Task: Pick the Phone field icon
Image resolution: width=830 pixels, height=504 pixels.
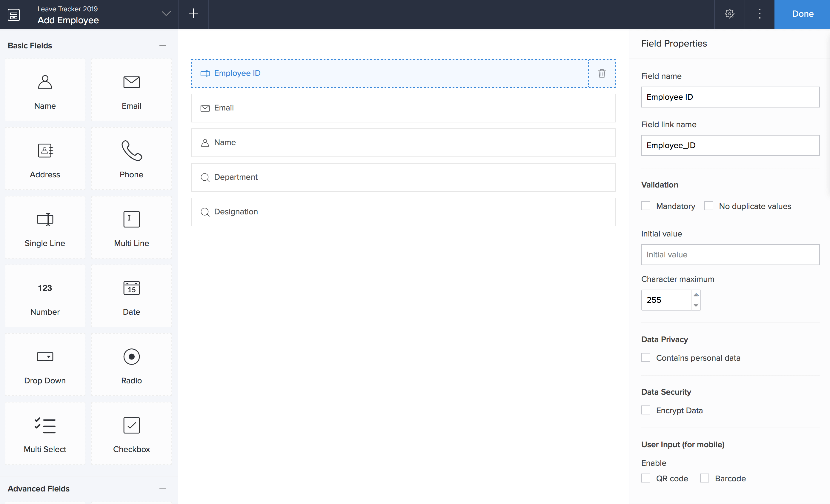Action: [x=131, y=150]
